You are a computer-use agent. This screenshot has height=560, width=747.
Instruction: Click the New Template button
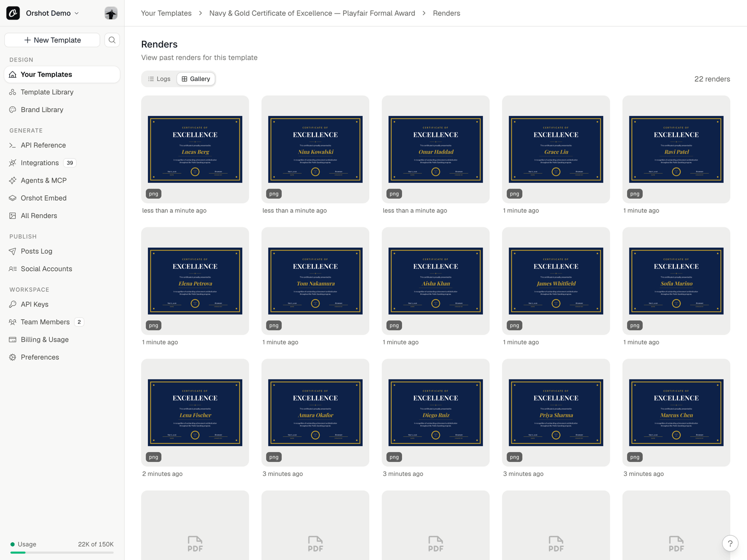[52, 40]
